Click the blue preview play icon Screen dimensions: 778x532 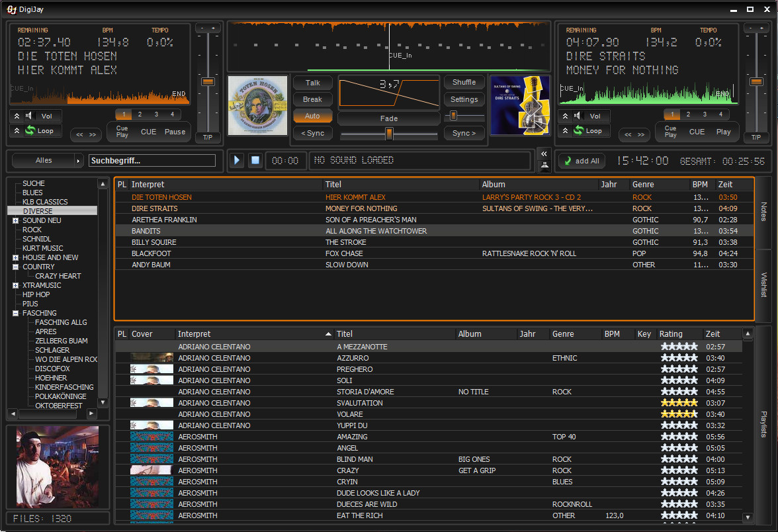238,160
